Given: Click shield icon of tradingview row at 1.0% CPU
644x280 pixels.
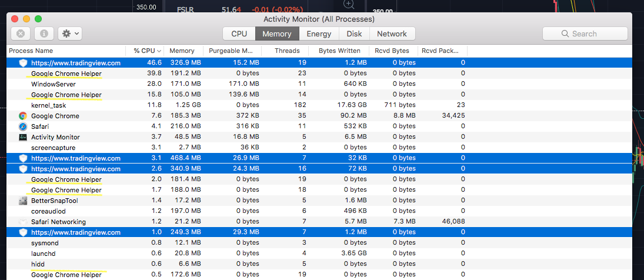Looking at the screenshot, I should [23, 232].
